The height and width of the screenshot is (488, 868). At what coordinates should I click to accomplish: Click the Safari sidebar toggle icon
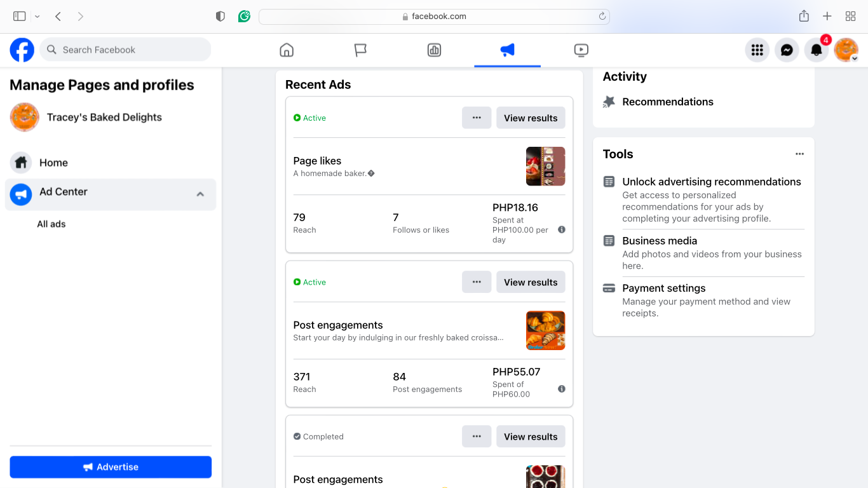tap(20, 17)
